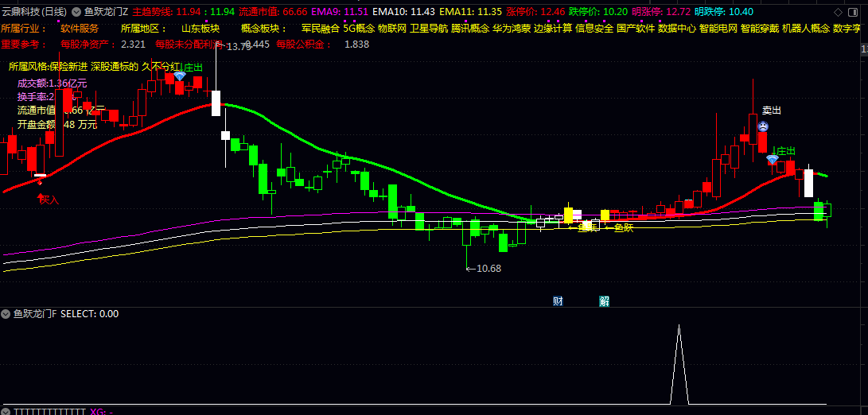Click the 鱼跃龙门Z indicator name
868x415 pixels.
pyautogui.click(x=107, y=12)
